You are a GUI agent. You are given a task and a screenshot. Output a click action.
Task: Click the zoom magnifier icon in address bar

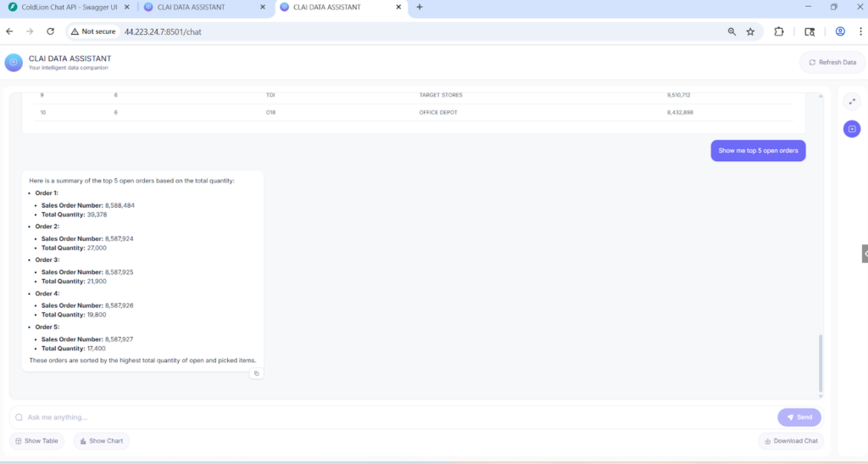[732, 31]
